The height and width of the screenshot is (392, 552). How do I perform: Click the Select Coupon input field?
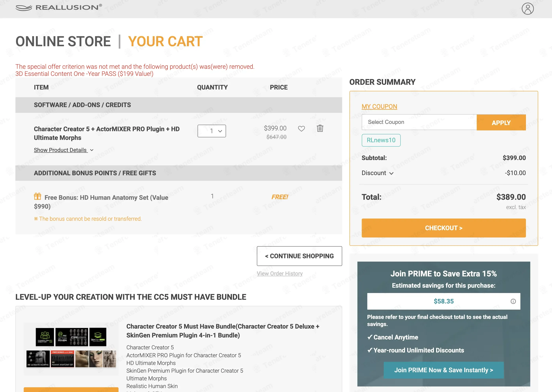tap(419, 122)
